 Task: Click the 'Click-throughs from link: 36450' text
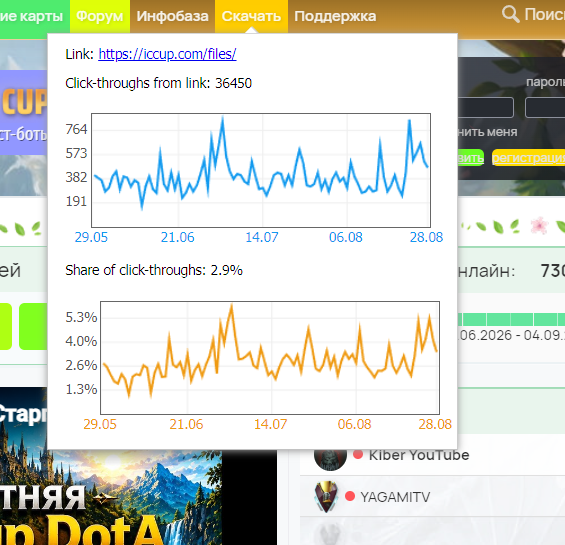pos(159,83)
